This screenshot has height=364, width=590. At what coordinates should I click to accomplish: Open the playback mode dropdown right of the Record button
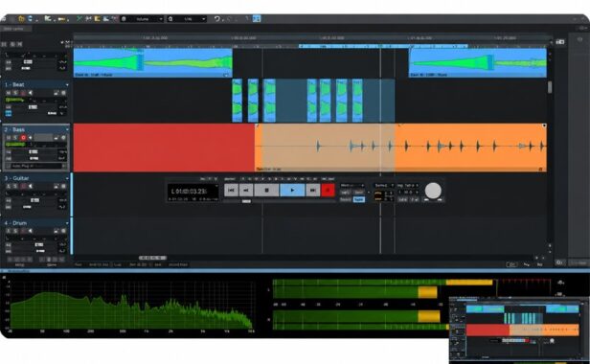(352, 185)
